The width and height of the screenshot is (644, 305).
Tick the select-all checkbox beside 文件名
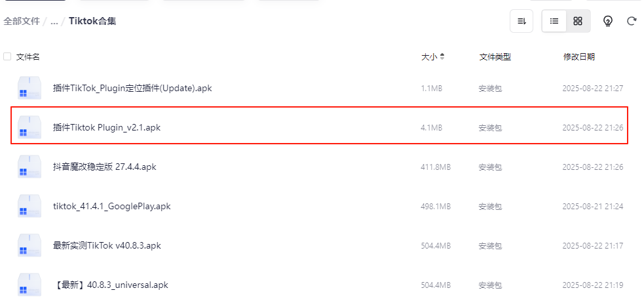(x=7, y=57)
